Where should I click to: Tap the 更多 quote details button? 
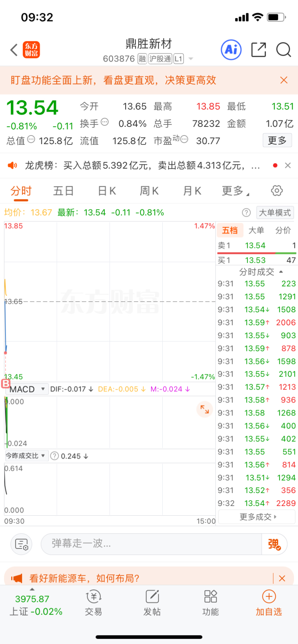(x=277, y=140)
